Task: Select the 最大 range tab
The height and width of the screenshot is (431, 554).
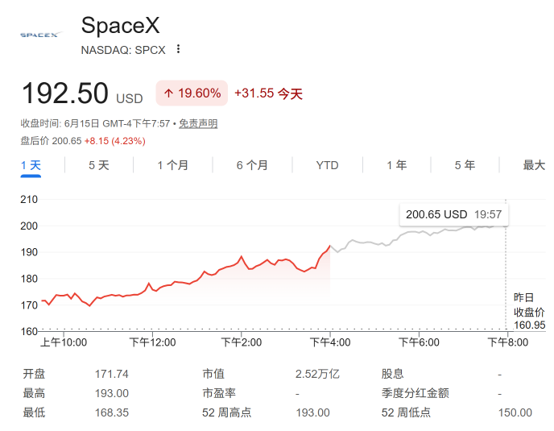Action: [x=534, y=165]
